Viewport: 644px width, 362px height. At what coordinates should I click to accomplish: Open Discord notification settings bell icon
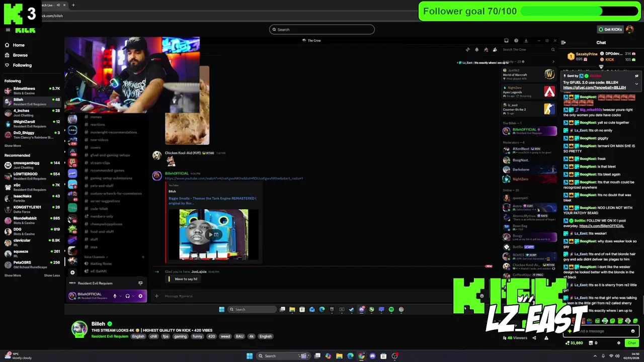(x=476, y=50)
